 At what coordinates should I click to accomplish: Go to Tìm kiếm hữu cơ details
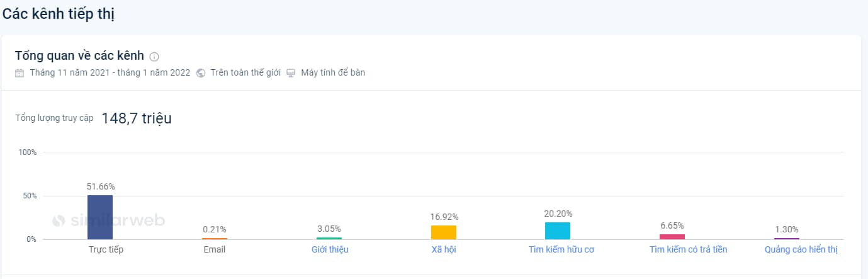click(561, 249)
